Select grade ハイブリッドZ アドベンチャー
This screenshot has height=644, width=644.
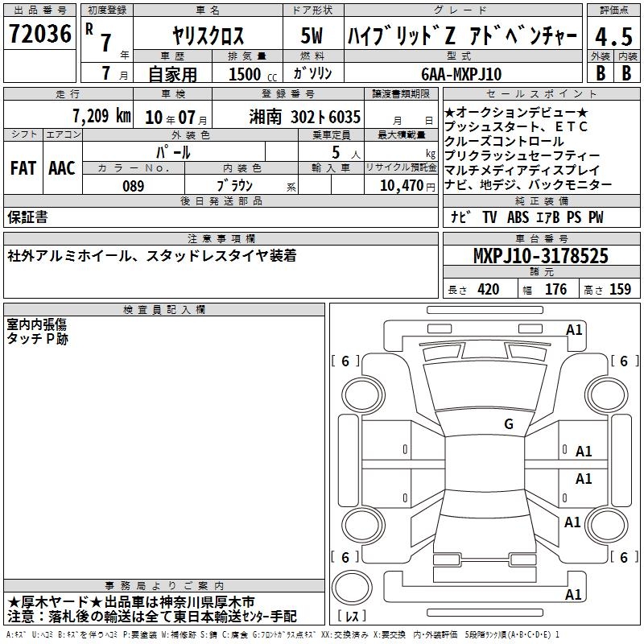click(462, 35)
